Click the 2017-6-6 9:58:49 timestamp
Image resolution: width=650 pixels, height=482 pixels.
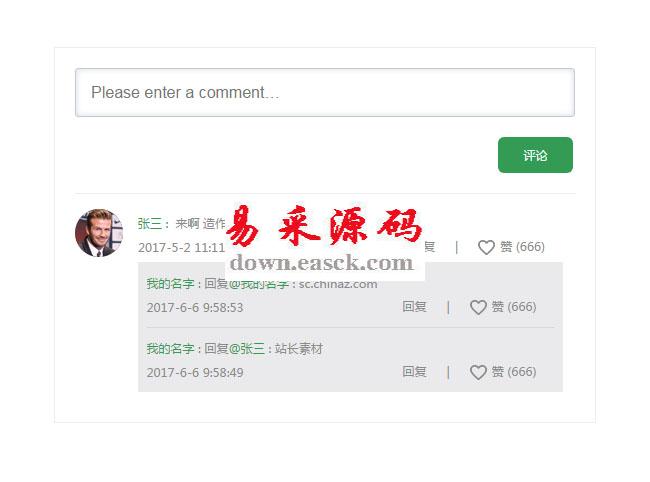tap(195, 372)
